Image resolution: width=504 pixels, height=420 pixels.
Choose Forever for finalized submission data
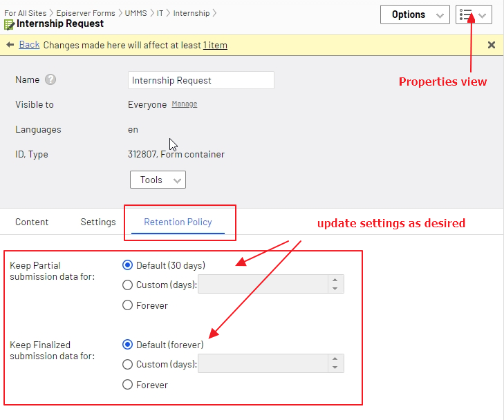click(x=127, y=385)
